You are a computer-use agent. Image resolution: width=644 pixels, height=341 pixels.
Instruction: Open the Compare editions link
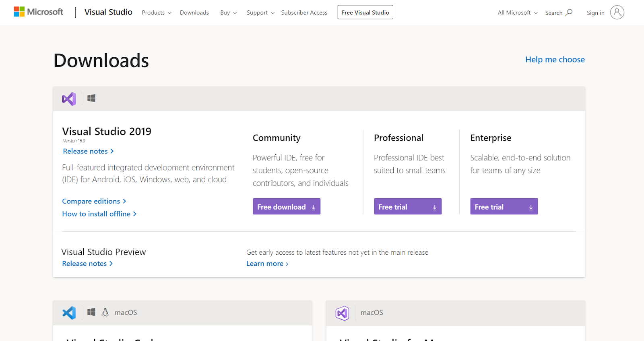(x=94, y=201)
